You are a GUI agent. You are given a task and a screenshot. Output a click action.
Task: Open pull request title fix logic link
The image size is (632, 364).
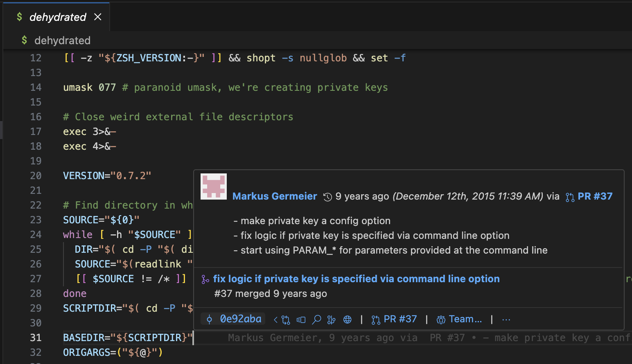point(356,279)
